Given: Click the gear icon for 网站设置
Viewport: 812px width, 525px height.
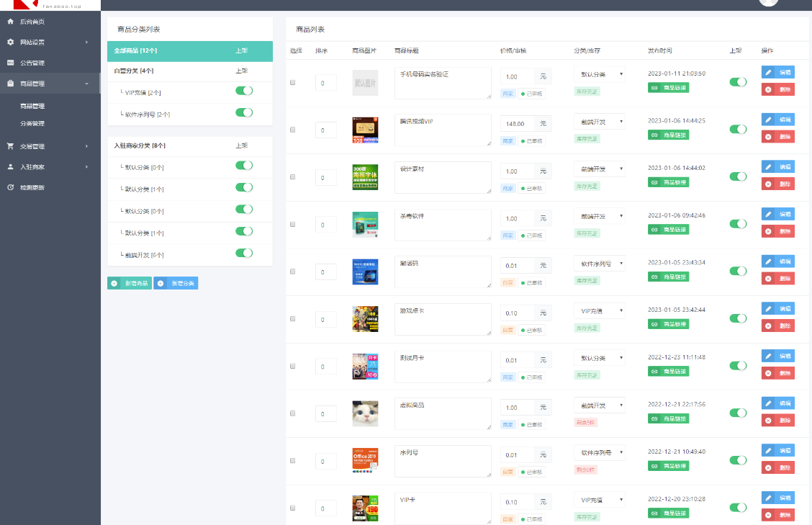Looking at the screenshot, I should pyautogui.click(x=10, y=42).
